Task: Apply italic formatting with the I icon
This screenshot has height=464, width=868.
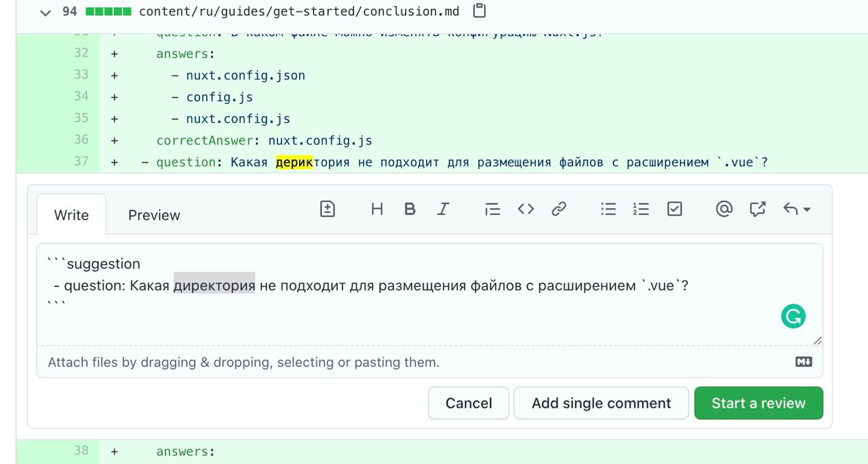Action: point(443,209)
